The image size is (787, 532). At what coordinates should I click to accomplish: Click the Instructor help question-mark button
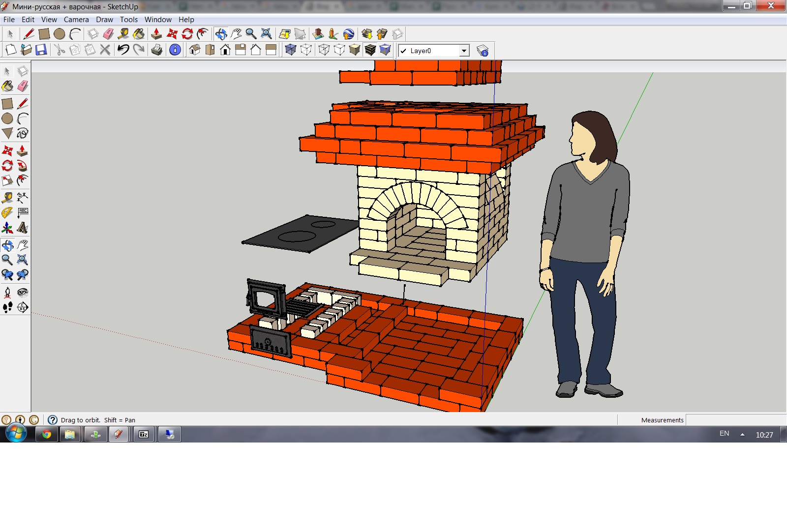tap(53, 420)
